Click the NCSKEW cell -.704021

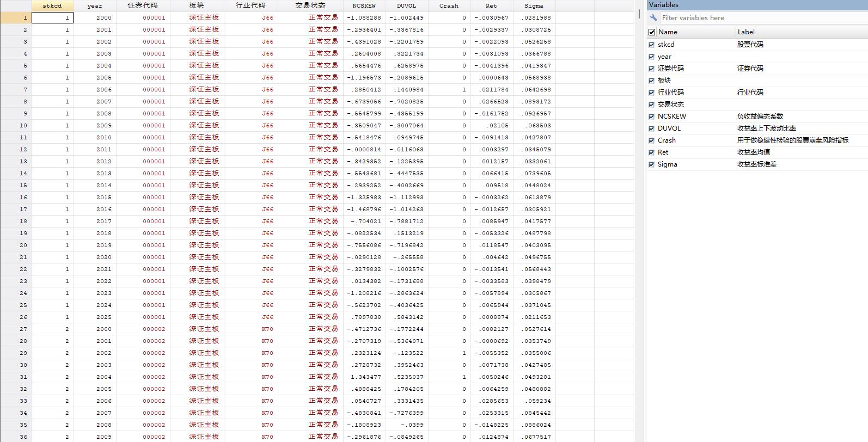364,221
